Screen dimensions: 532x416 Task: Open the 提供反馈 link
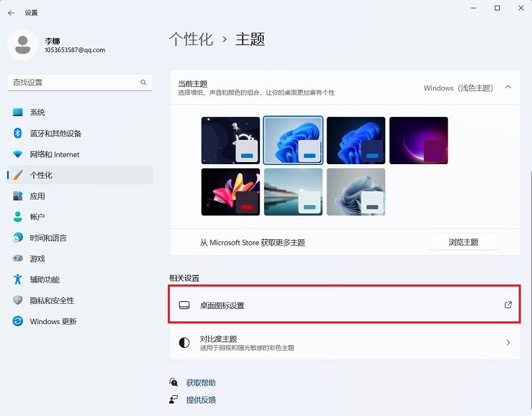click(201, 400)
